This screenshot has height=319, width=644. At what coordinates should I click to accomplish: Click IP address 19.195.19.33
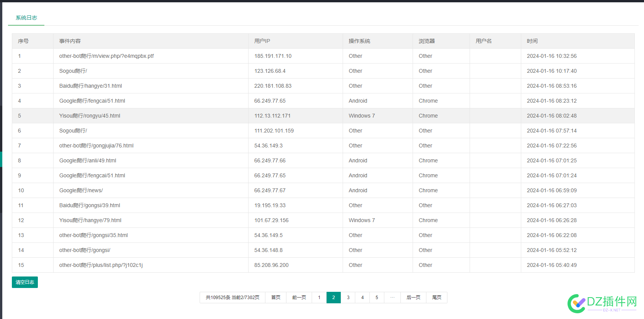270,205
